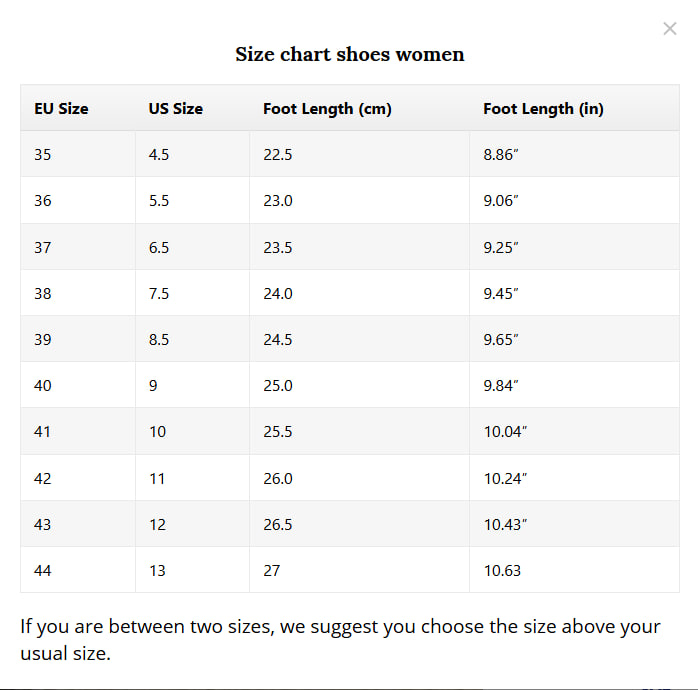
Task: Click the "Size chart shoes women" title
Action: click(349, 54)
